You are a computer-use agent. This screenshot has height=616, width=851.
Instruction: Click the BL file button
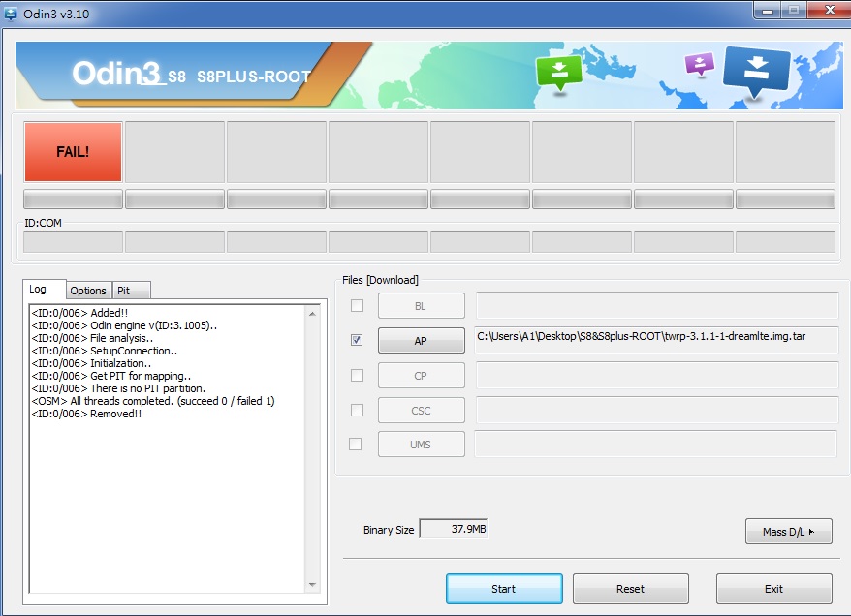tap(422, 306)
